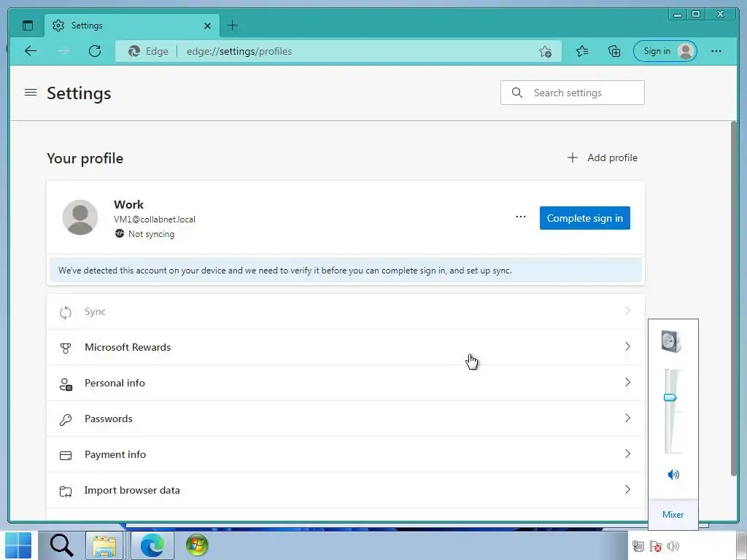747x560 pixels.
Task: Mute speakers in the volume popup
Action: [x=673, y=474]
